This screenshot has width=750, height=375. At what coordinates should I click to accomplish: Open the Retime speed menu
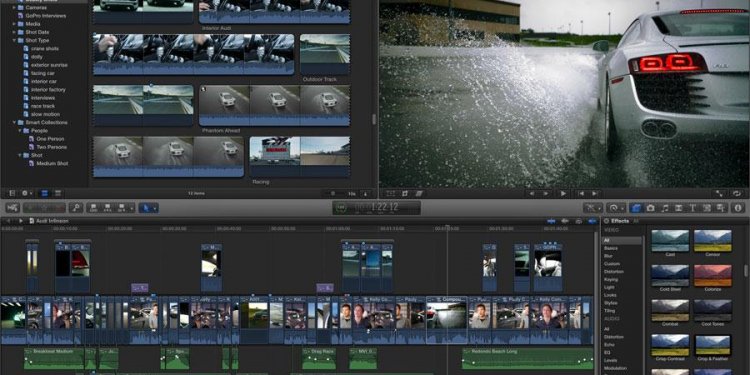pos(616,208)
